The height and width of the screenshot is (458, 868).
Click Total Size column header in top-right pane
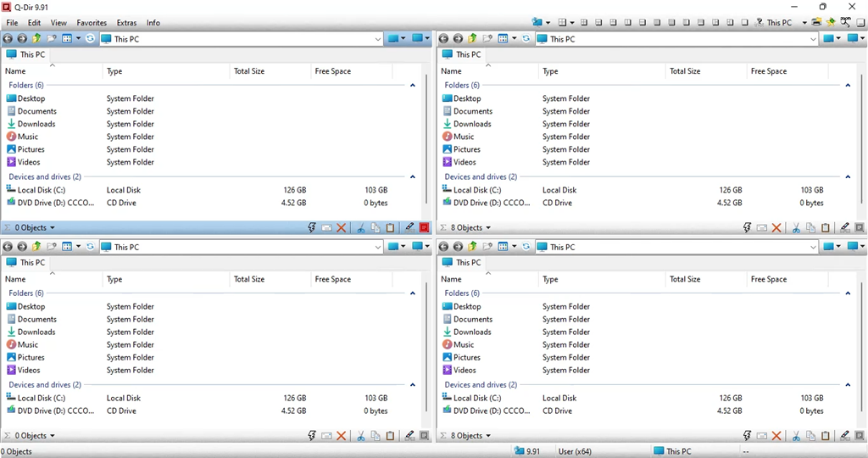click(685, 71)
